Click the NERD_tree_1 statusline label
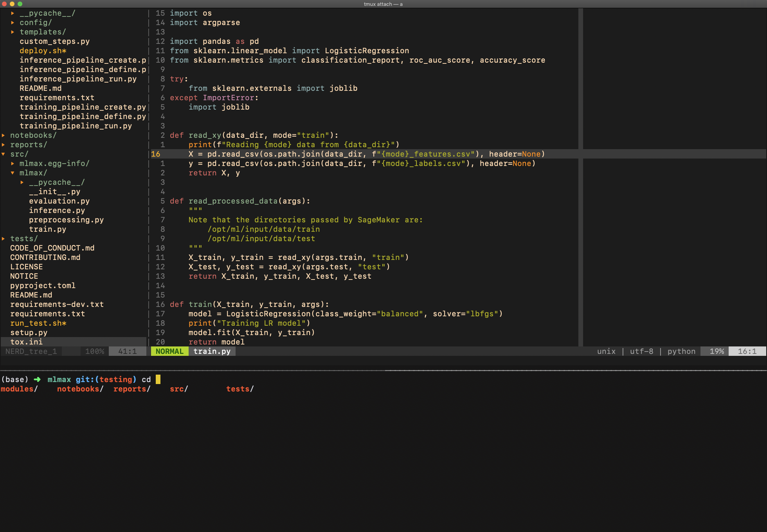The width and height of the screenshot is (767, 532). click(31, 352)
